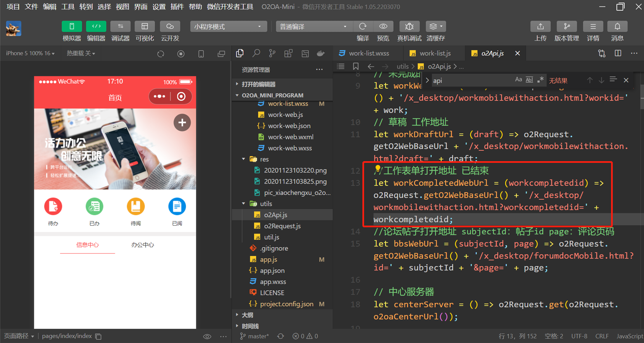The height and width of the screenshot is (343, 644).
Task: Open real device debugging tool
Action: 409,26
